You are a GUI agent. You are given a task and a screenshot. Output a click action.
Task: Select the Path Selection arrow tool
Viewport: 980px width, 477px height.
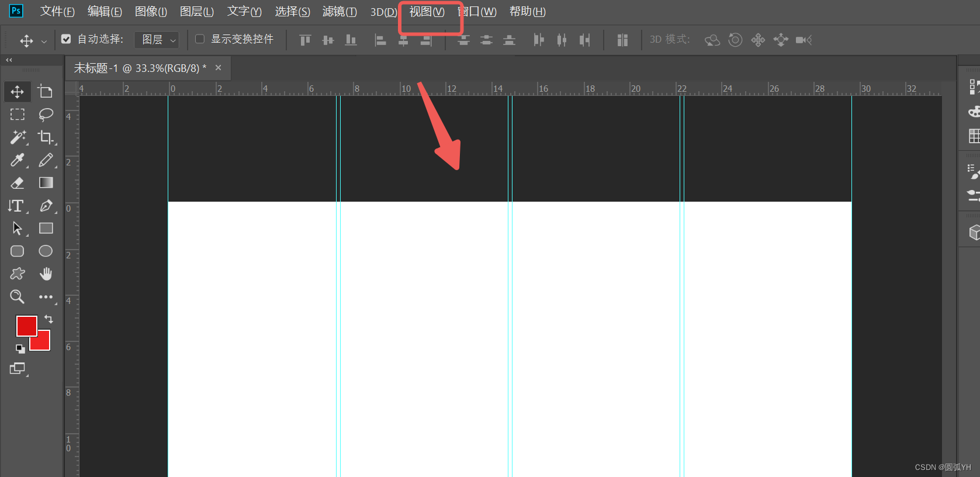coord(18,229)
